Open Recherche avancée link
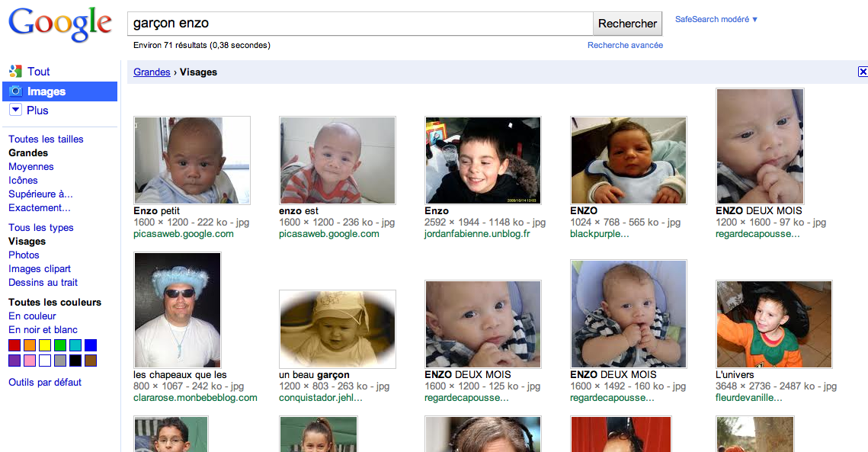Viewport: 868px width, 452px height. (x=625, y=45)
